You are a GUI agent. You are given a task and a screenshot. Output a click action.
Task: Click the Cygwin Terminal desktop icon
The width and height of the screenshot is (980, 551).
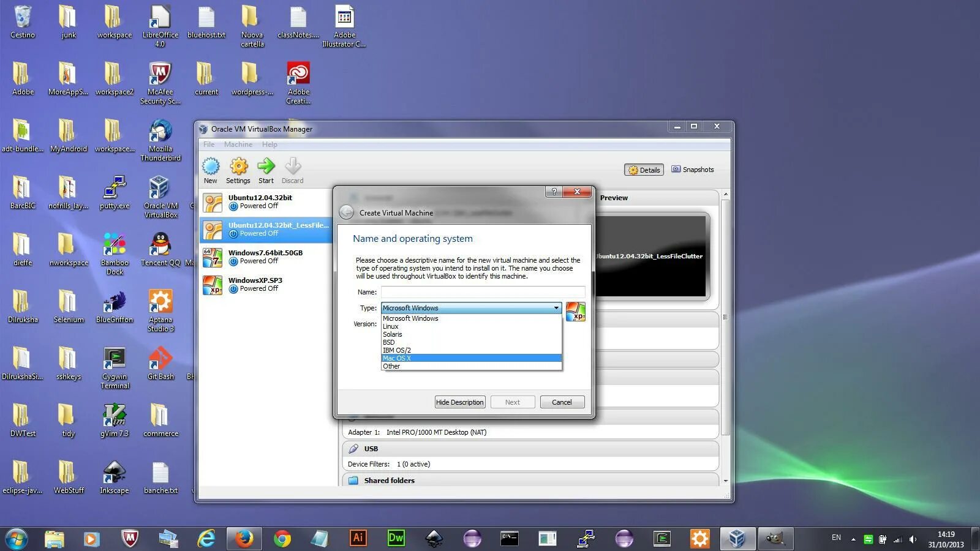coord(115,368)
